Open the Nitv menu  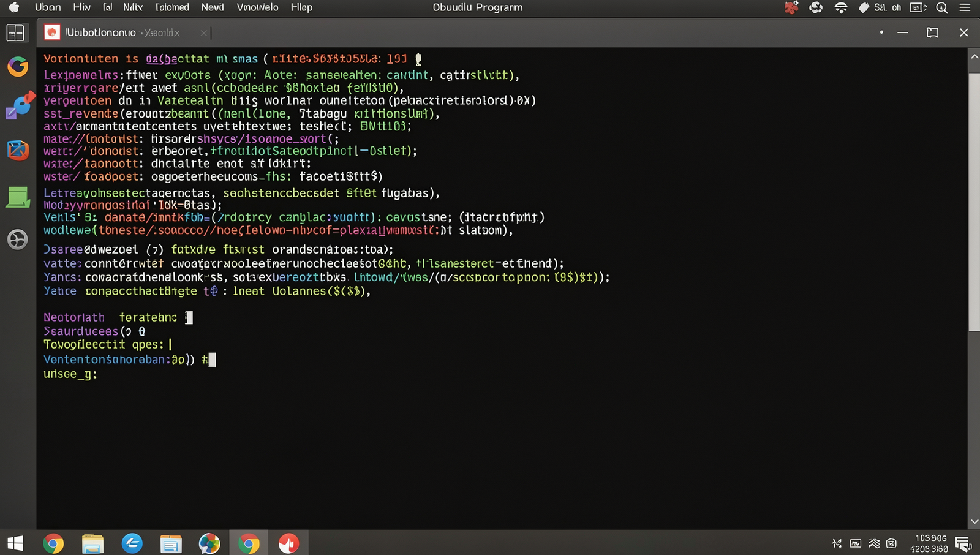[133, 7]
